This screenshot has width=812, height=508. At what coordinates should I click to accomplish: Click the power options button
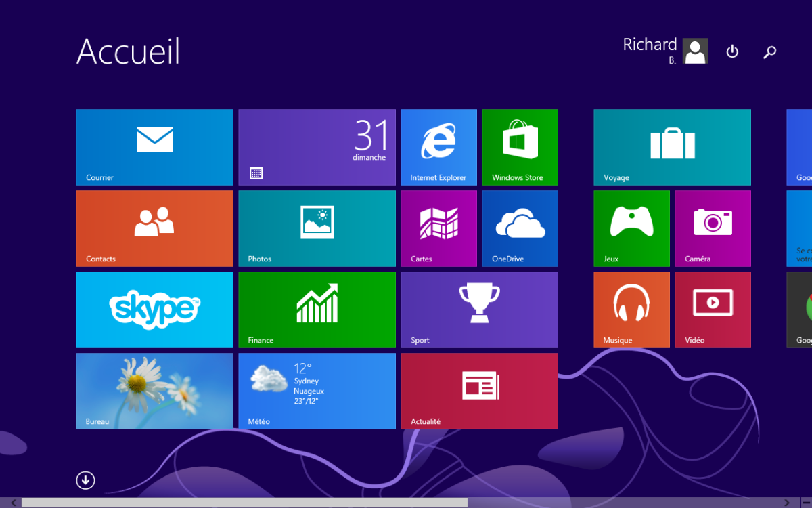point(732,51)
